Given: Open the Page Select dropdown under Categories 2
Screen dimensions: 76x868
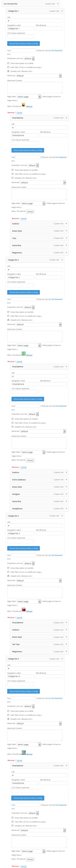Looking at the screenshot, I should click(x=29, y=345).
